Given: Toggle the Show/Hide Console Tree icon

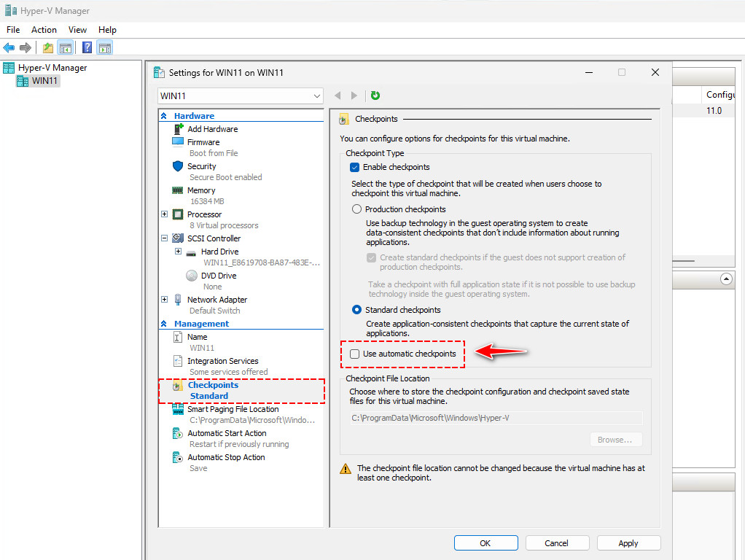Looking at the screenshot, I should click(65, 47).
